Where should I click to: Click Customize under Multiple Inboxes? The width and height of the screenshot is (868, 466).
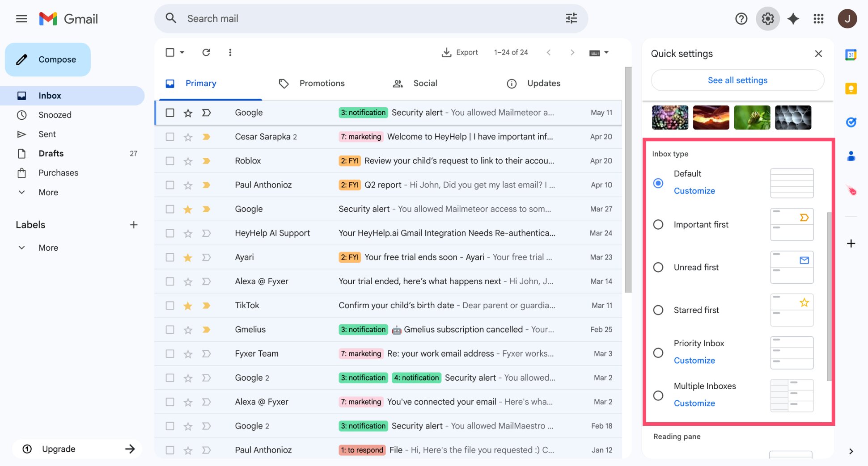pyautogui.click(x=694, y=403)
